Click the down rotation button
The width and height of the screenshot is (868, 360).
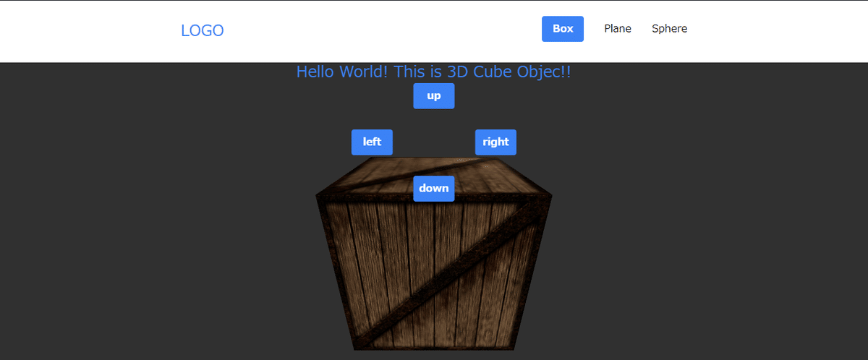[434, 189]
